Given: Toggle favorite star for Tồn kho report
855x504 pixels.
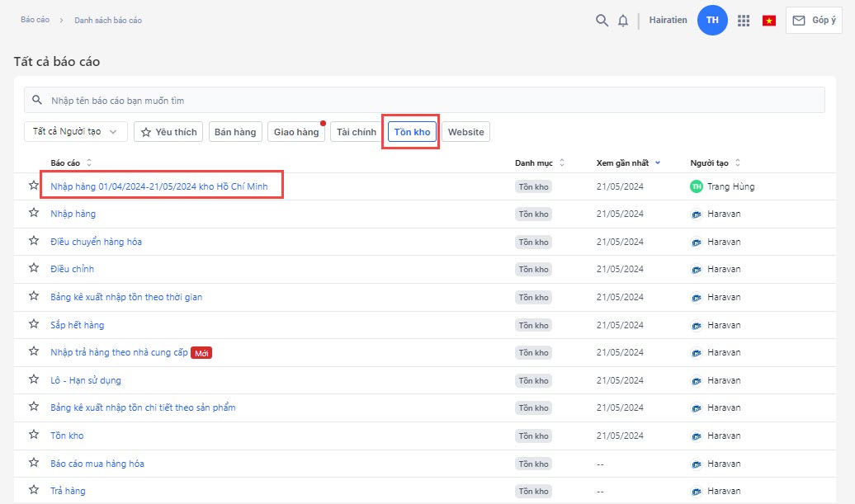Looking at the screenshot, I should click(34, 435).
